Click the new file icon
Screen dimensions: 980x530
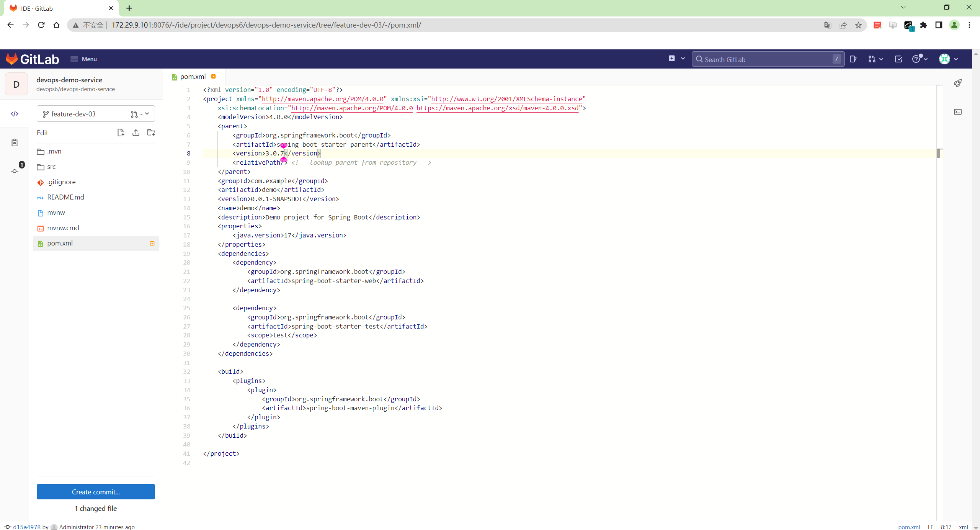tap(121, 132)
